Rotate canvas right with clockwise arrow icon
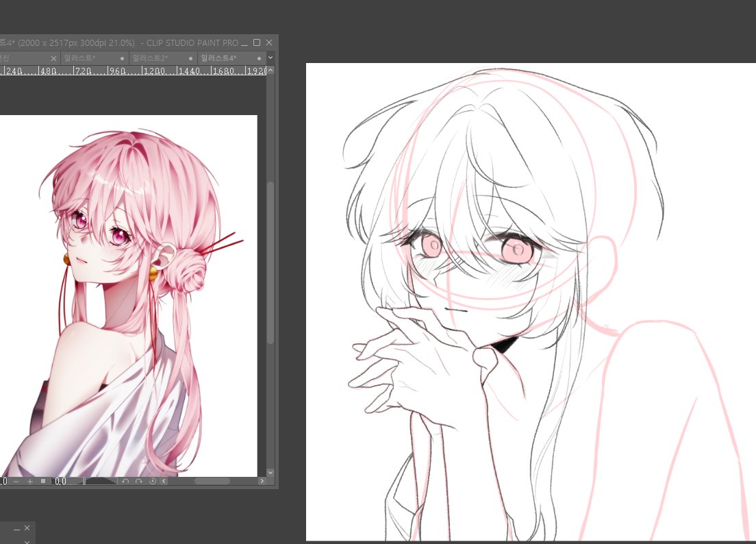The height and width of the screenshot is (544, 756). 139,481
